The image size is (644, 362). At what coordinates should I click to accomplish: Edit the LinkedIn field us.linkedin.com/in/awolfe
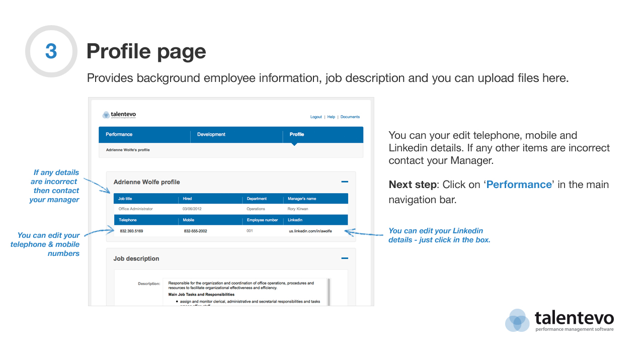coord(310,231)
